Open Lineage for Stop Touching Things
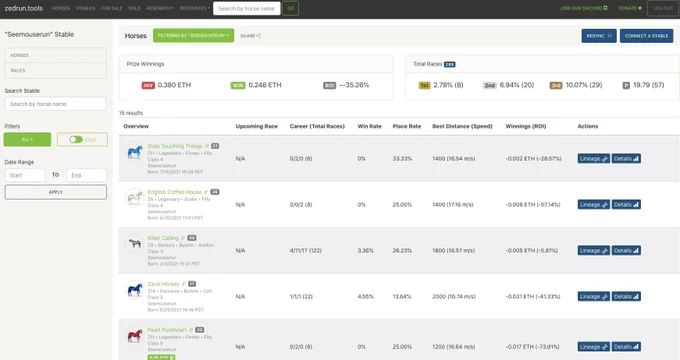This screenshot has width=680, height=360. click(593, 159)
